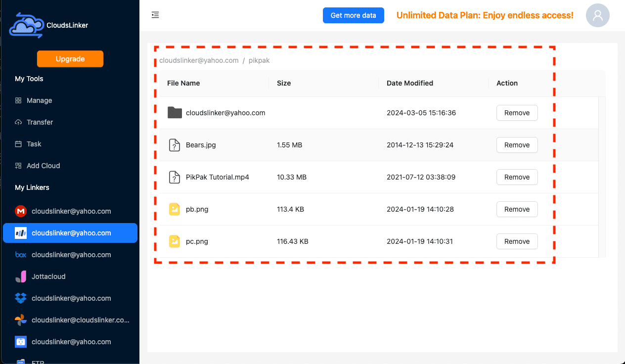Click the Get more data button
625x364 pixels.
[354, 15]
